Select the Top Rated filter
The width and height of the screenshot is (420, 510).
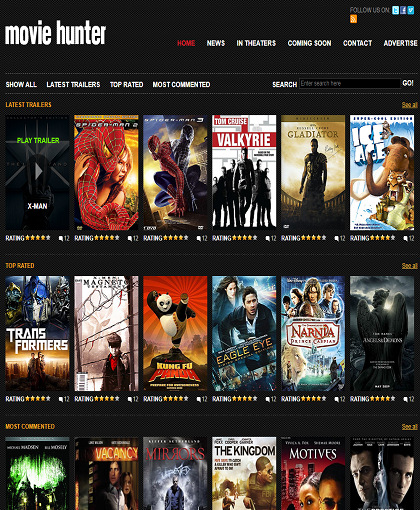[126, 85]
